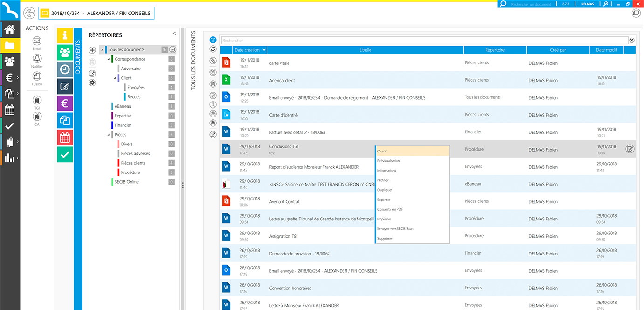Select the Agenda client document row

(428, 80)
